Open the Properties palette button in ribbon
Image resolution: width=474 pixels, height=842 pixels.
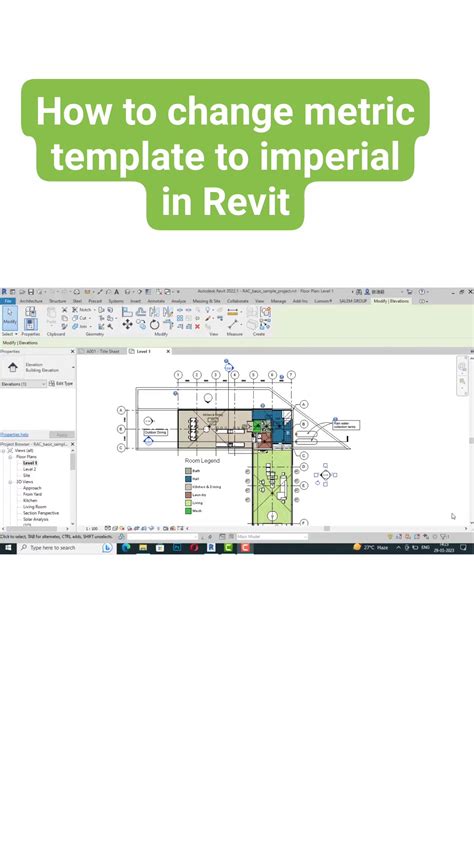[x=31, y=324]
